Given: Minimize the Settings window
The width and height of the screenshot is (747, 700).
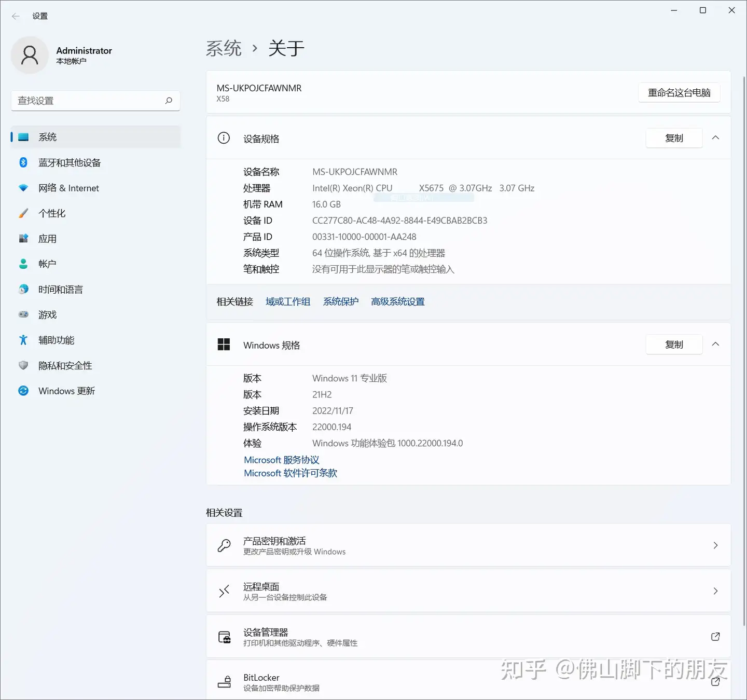Looking at the screenshot, I should pos(674,10).
